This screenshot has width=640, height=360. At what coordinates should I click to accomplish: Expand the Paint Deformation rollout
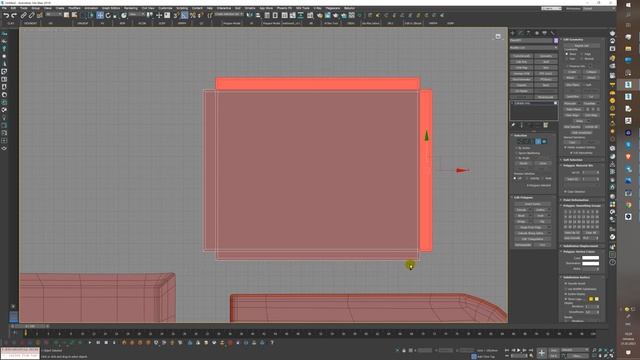coord(576,200)
